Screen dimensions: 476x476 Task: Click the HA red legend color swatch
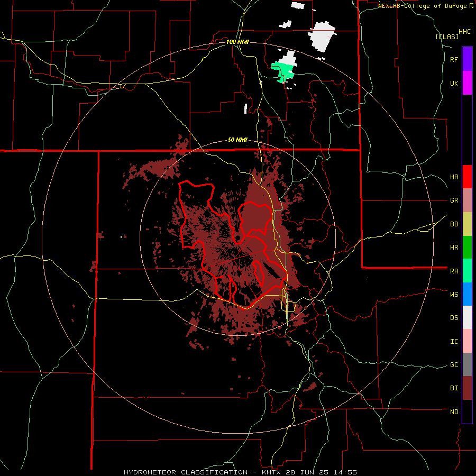coord(467,177)
